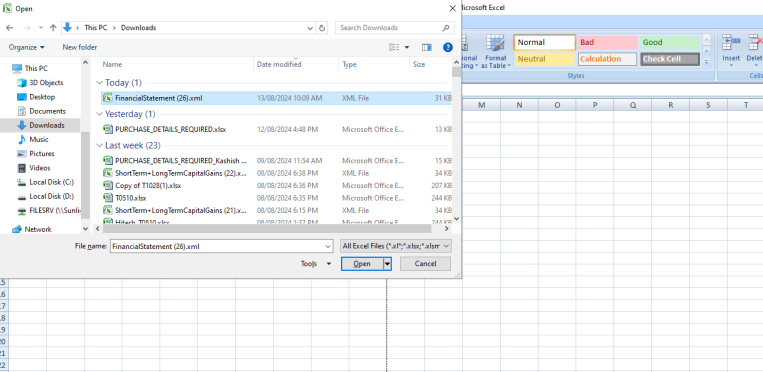Go back using the Open dialog back arrow

[9, 28]
